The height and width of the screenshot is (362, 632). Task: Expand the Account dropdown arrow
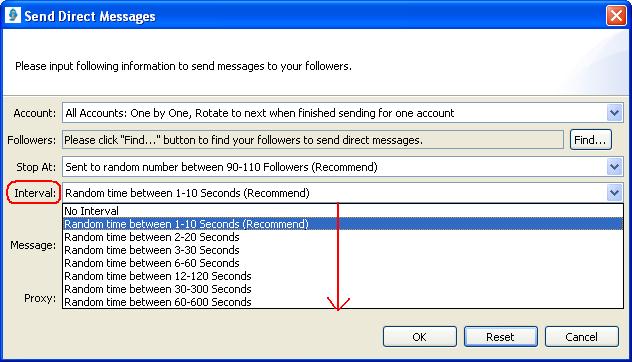614,113
